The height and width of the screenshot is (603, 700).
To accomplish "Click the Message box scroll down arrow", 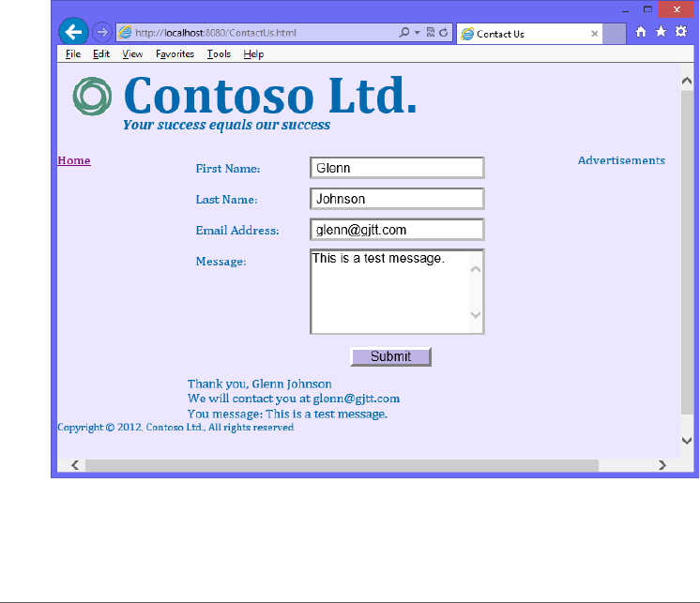I will point(476,314).
